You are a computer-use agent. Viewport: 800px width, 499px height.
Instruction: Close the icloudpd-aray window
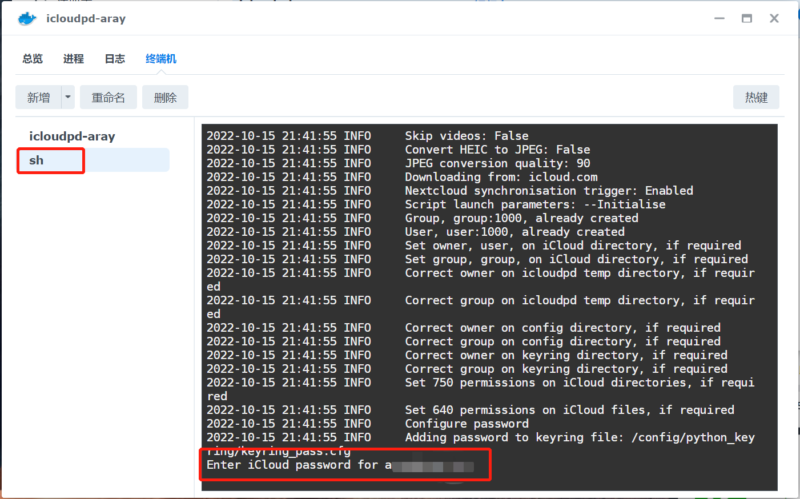click(x=774, y=18)
